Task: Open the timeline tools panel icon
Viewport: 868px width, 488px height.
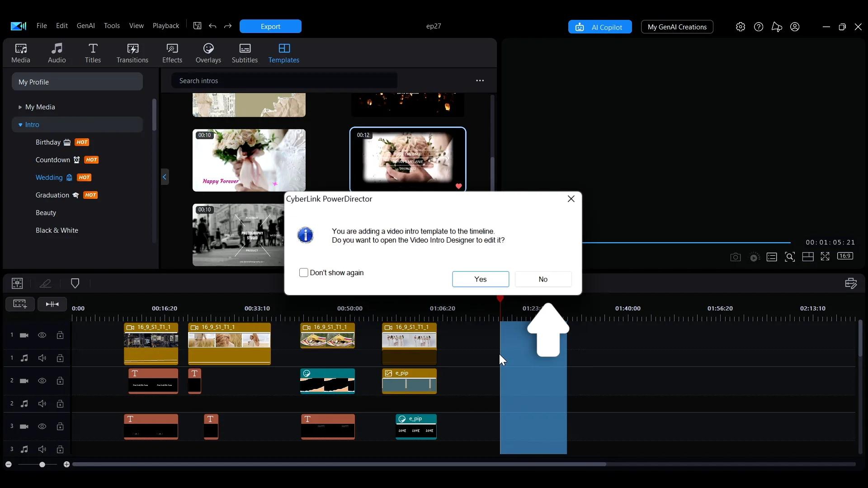Action: (851, 283)
